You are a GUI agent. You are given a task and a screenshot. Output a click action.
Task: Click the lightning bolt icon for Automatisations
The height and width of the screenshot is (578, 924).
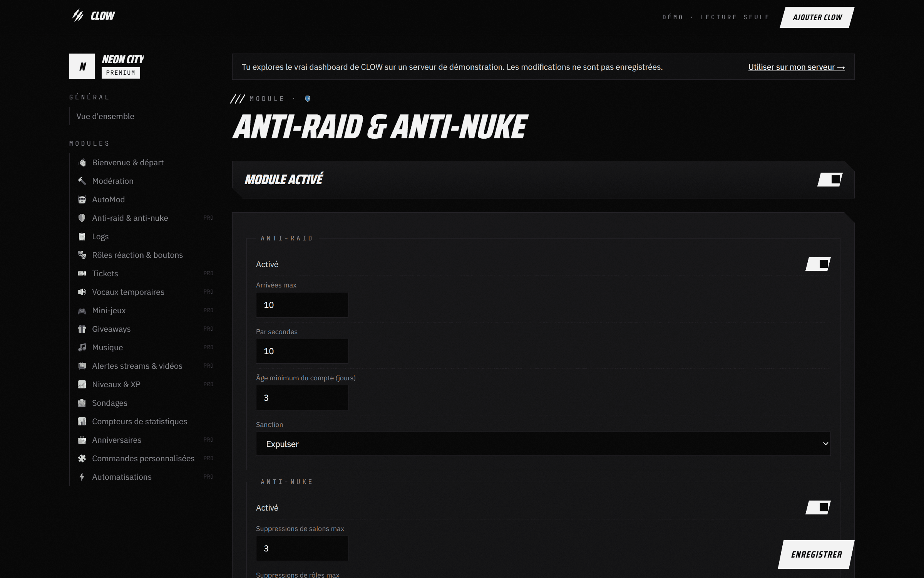(x=82, y=477)
